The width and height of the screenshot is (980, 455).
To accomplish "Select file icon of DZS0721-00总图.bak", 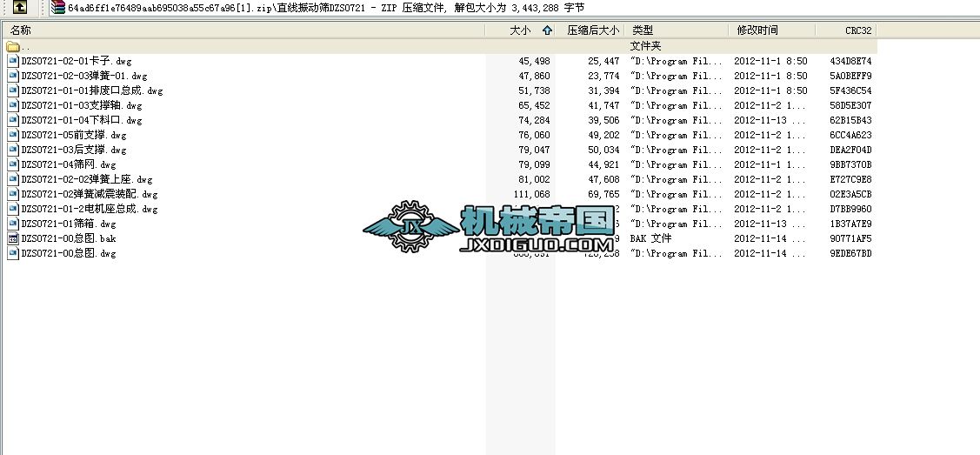I will click(13, 238).
